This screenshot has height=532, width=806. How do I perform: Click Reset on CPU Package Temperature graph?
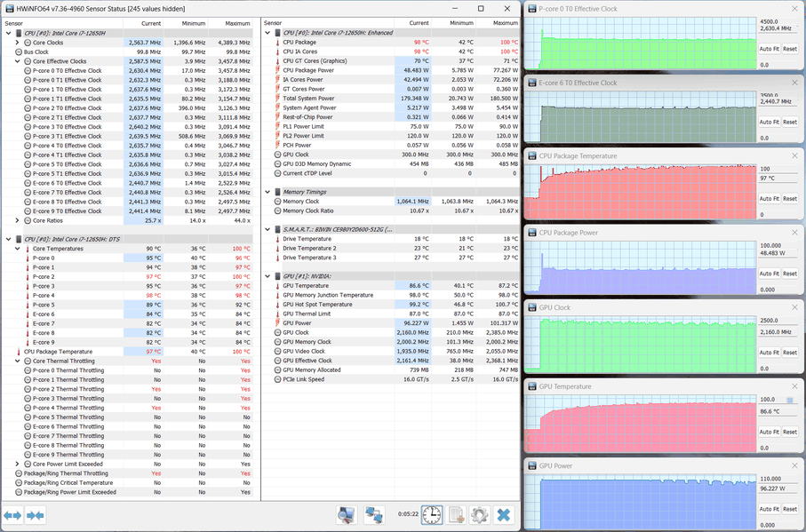(790, 198)
